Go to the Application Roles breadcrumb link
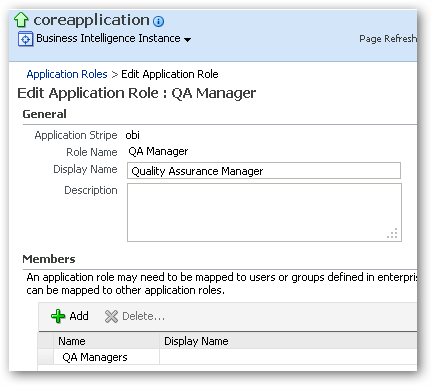Image resolution: width=432 pixels, height=386 pixels. coord(67,74)
